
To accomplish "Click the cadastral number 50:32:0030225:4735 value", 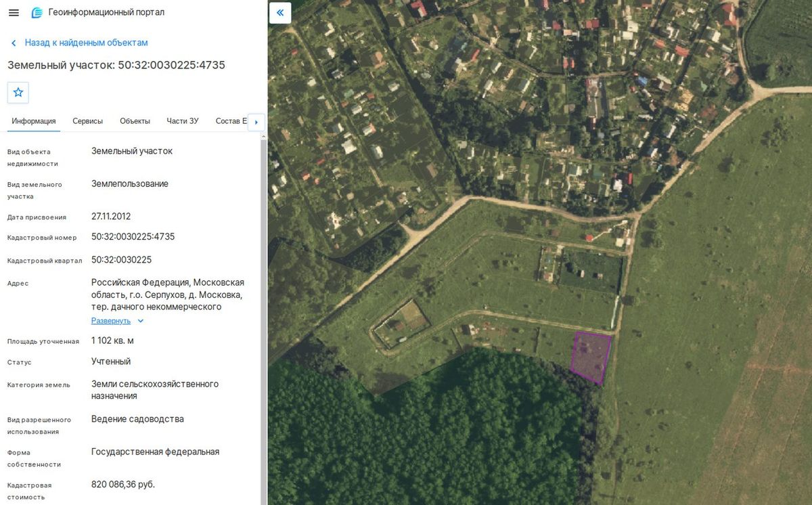I will (133, 237).
